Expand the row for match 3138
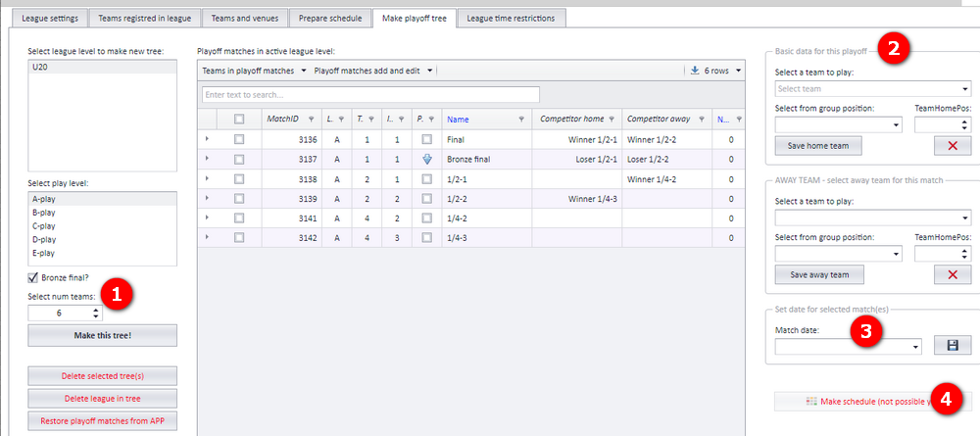The image size is (980, 436). coord(207,178)
